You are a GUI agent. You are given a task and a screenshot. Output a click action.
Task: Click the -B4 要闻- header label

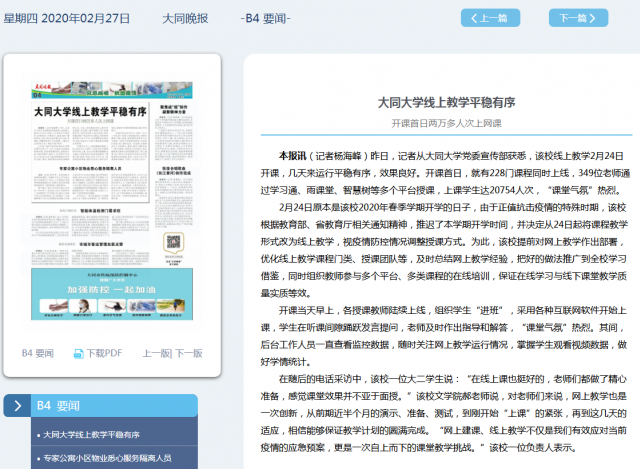[x=265, y=18]
